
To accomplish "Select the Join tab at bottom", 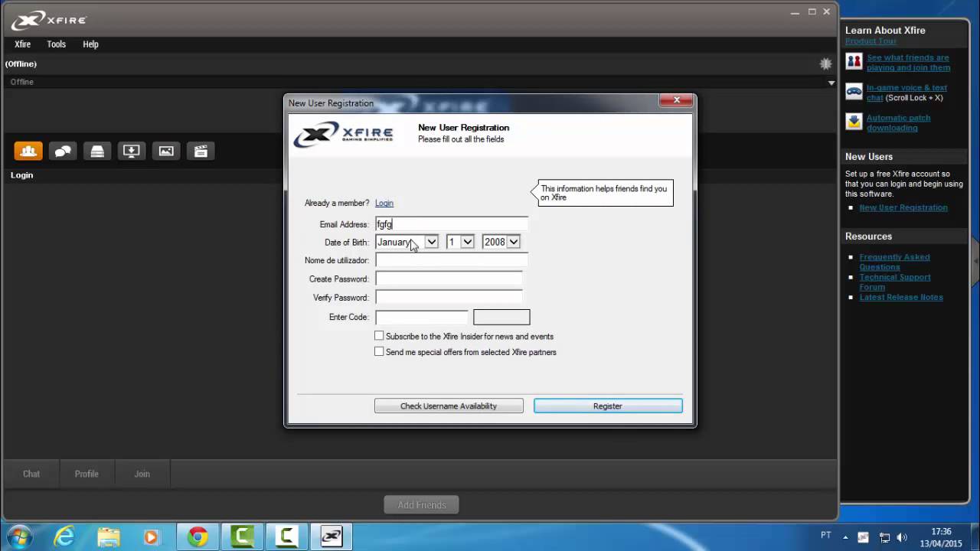I will tap(142, 474).
